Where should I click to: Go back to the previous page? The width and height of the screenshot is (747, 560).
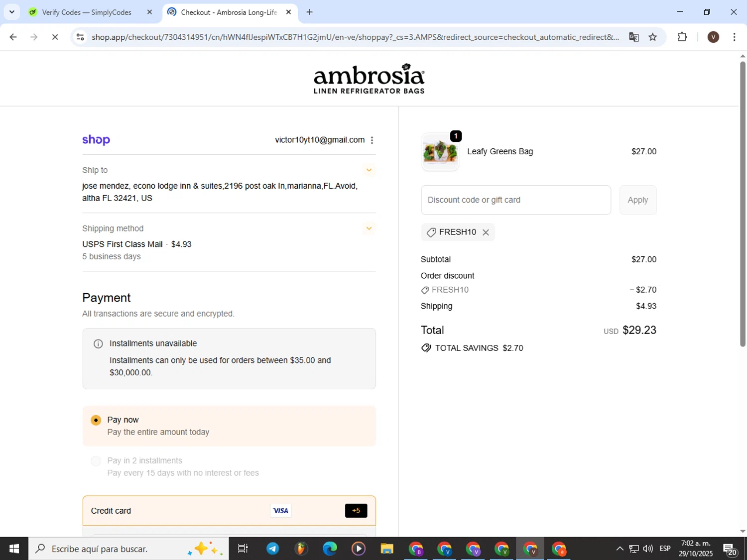(13, 37)
